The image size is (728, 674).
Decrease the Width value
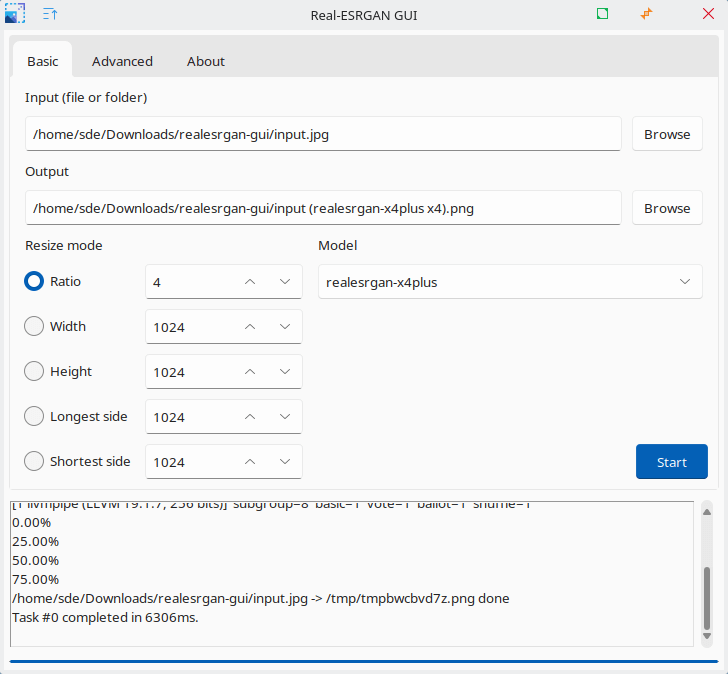pyautogui.click(x=285, y=327)
